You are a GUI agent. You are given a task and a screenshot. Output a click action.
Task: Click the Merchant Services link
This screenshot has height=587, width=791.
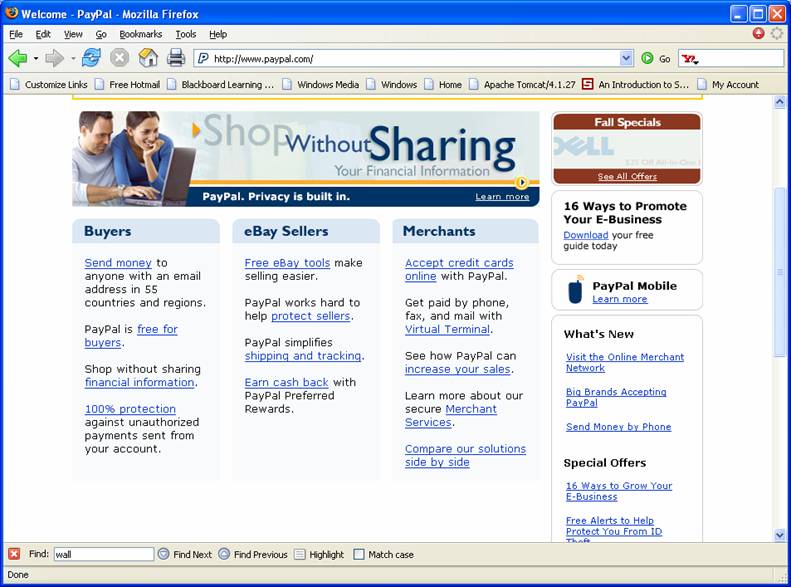[x=471, y=409]
